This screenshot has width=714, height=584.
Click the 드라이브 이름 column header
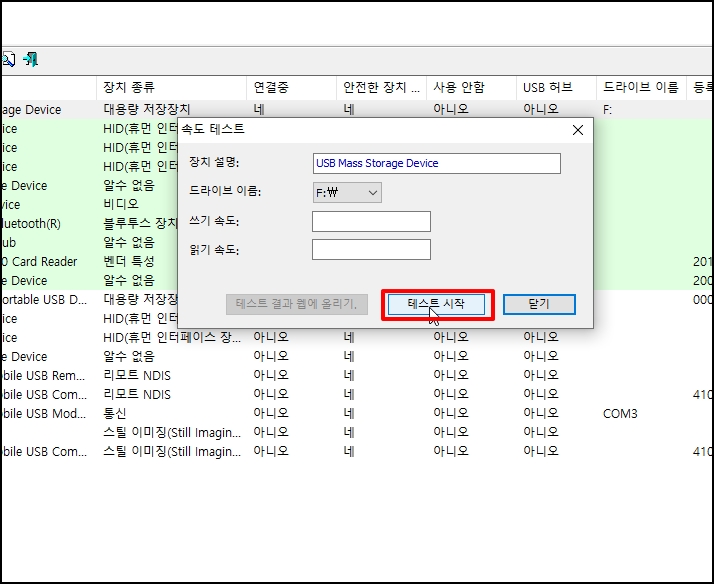click(x=642, y=87)
